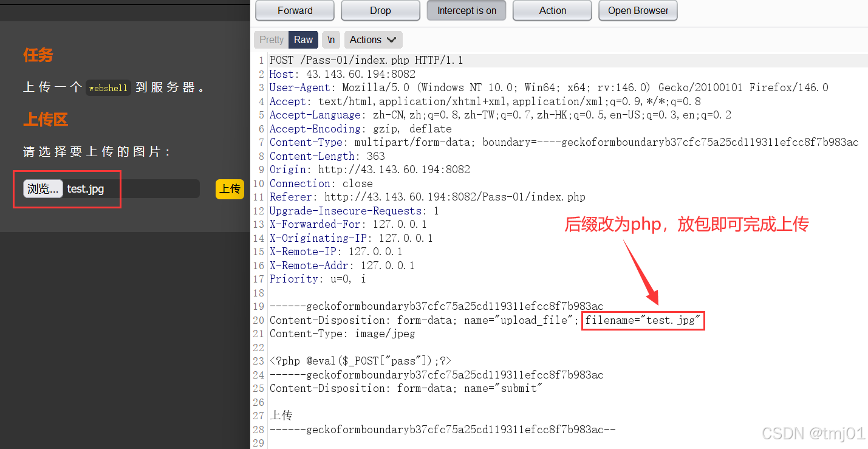The image size is (868, 449).
Task: Click the Upgrade-Insecure-Requests header line
Action: pyautogui.click(x=354, y=211)
